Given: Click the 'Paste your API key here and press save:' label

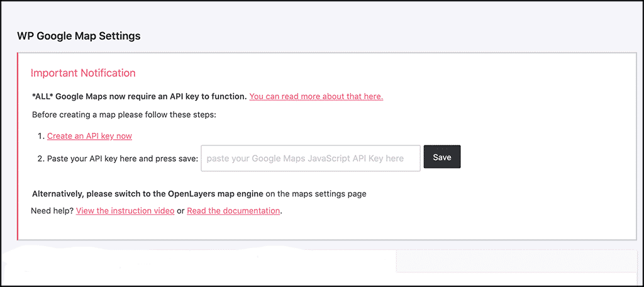Looking at the screenshot, I should pyautogui.click(x=123, y=159).
